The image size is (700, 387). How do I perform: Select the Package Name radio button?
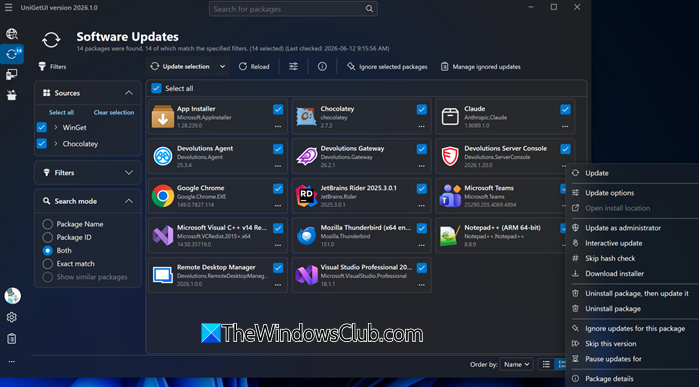click(47, 224)
